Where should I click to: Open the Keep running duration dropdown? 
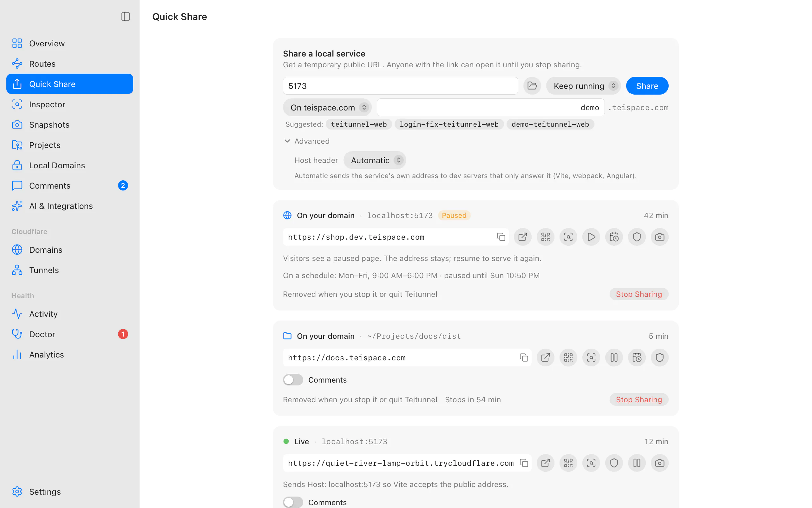click(583, 86)
